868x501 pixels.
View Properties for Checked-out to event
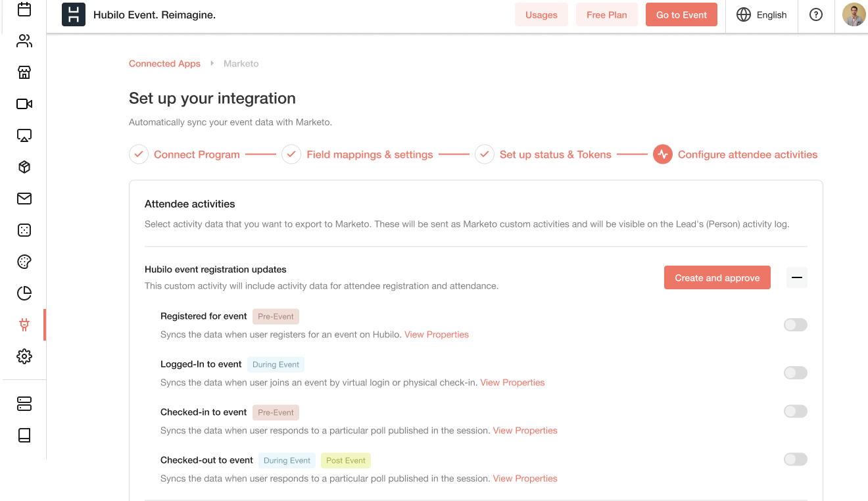[x=525, y=479]
